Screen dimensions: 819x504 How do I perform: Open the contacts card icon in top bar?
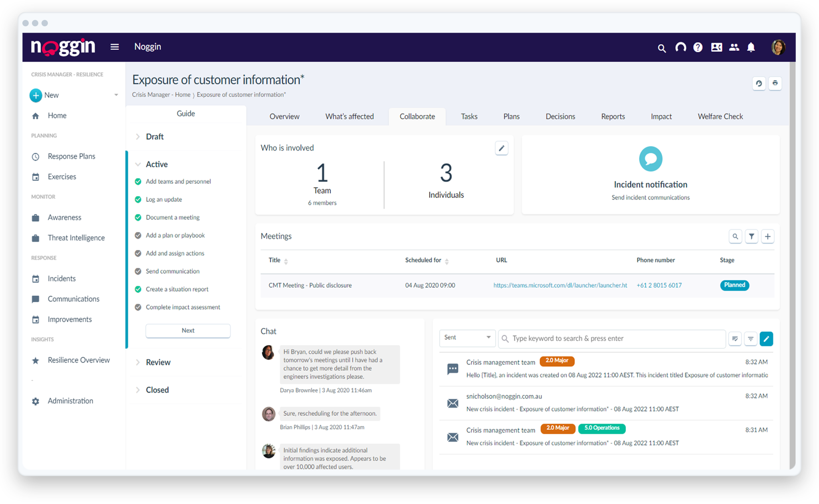point(716,47)
